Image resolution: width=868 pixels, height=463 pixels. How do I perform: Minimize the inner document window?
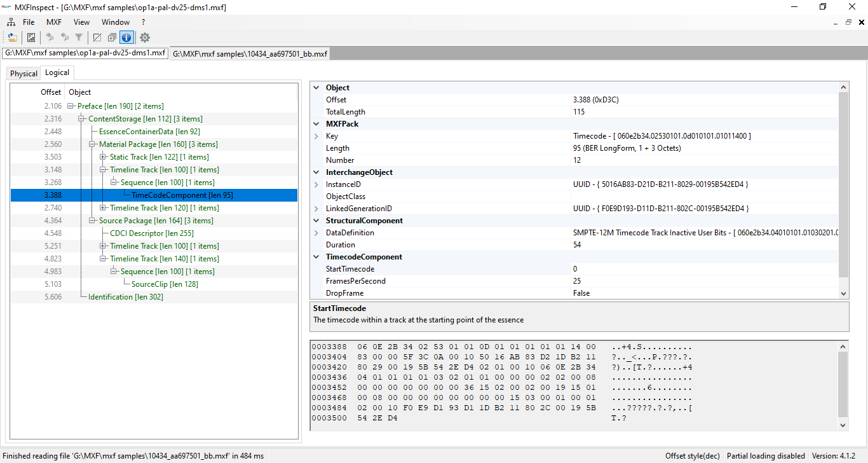click(836, 22)
